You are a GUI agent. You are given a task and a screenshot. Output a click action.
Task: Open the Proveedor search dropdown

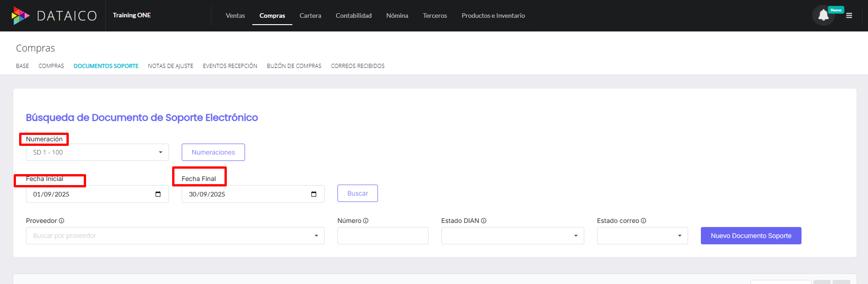point(175,236)
